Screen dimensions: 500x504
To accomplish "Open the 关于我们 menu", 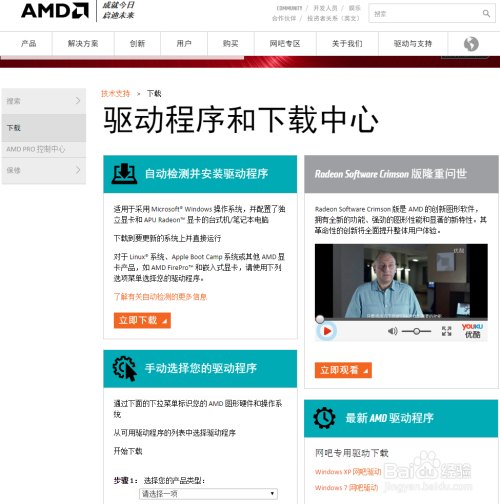I will [347, 44].
